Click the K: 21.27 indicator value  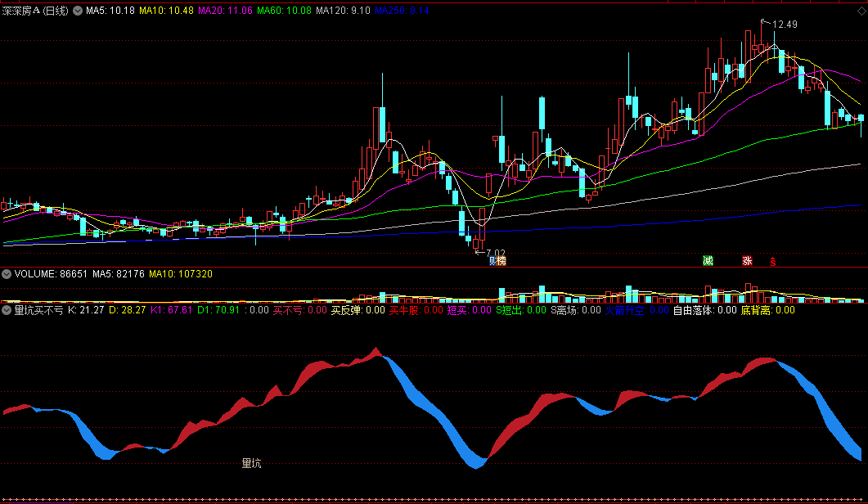pyautogui.click(x=86, y=310)
